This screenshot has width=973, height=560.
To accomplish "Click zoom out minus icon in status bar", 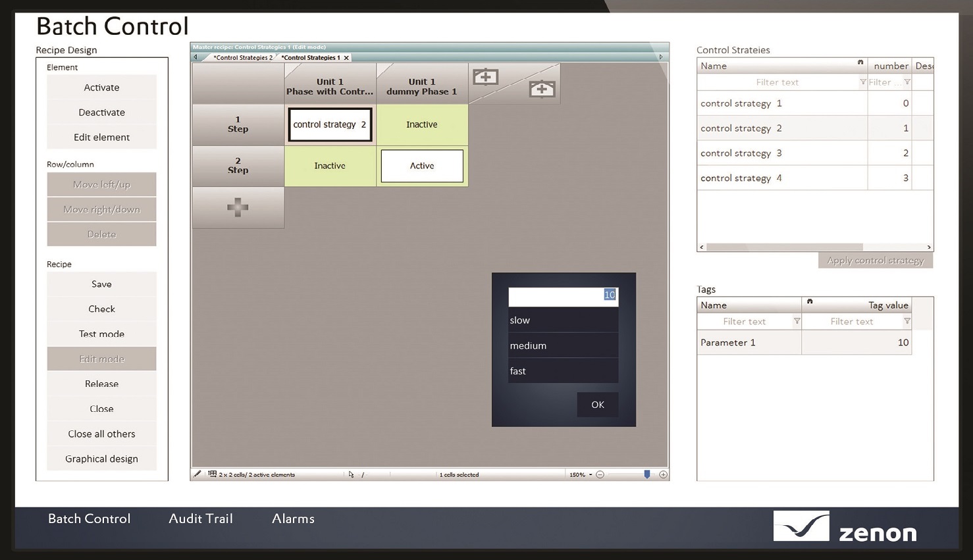I will coord(600,474).
